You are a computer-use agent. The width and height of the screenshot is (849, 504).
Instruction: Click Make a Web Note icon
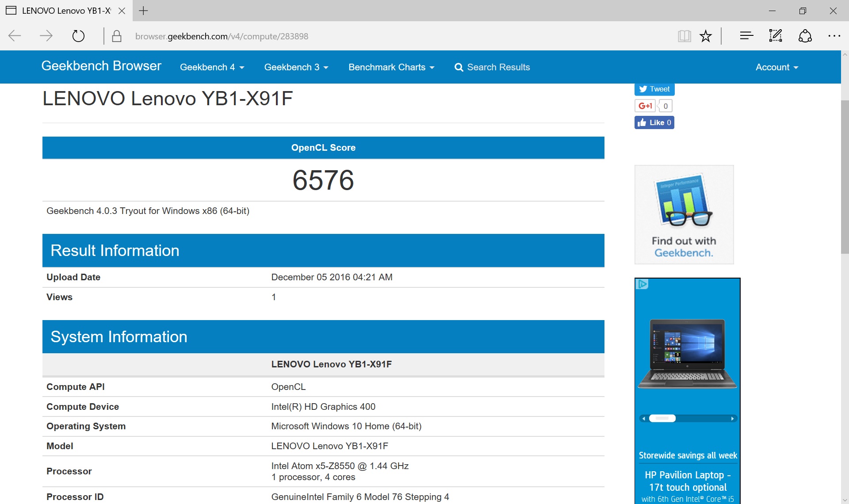tap(776, 36)
